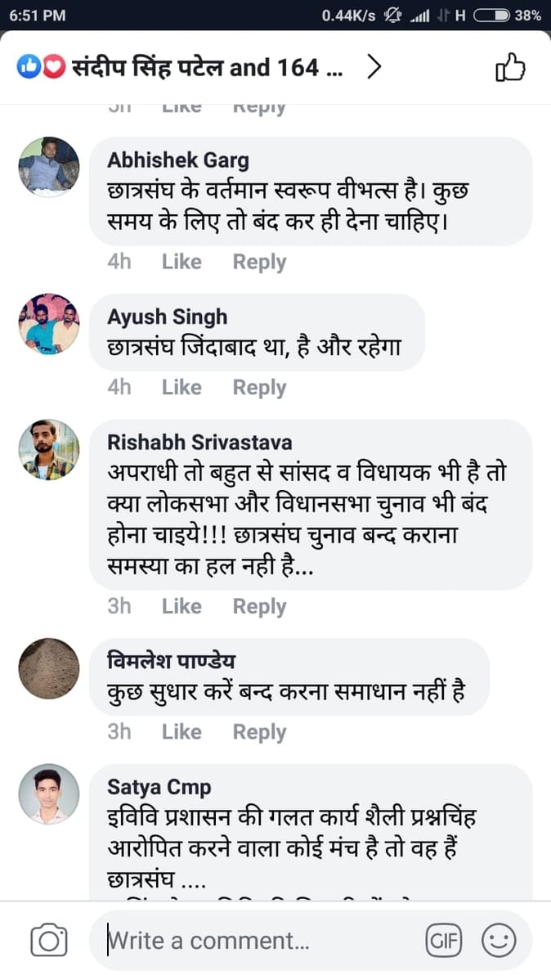Expand the reactions list using the right chevron
The height and width of the screenshot is (980, 551).
[x=374, y=67]
